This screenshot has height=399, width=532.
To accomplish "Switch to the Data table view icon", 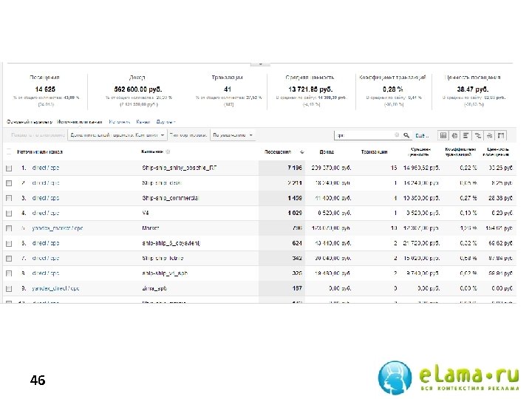I will (443, 135).
